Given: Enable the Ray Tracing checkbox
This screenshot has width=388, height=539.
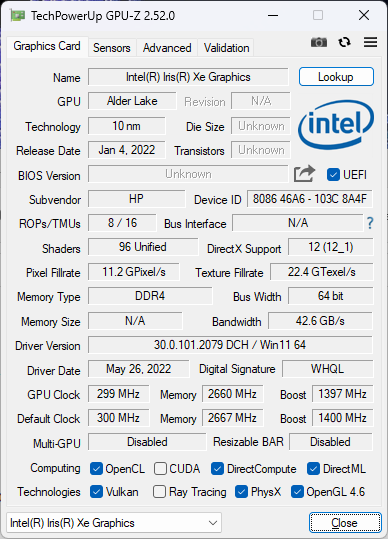Looking at the screenshot, I should pos(159,492).
